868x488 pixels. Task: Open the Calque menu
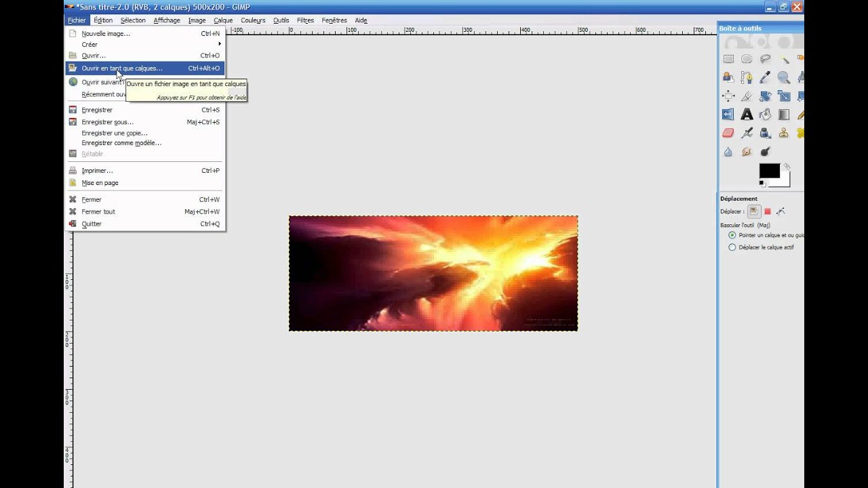click(223, 20)
